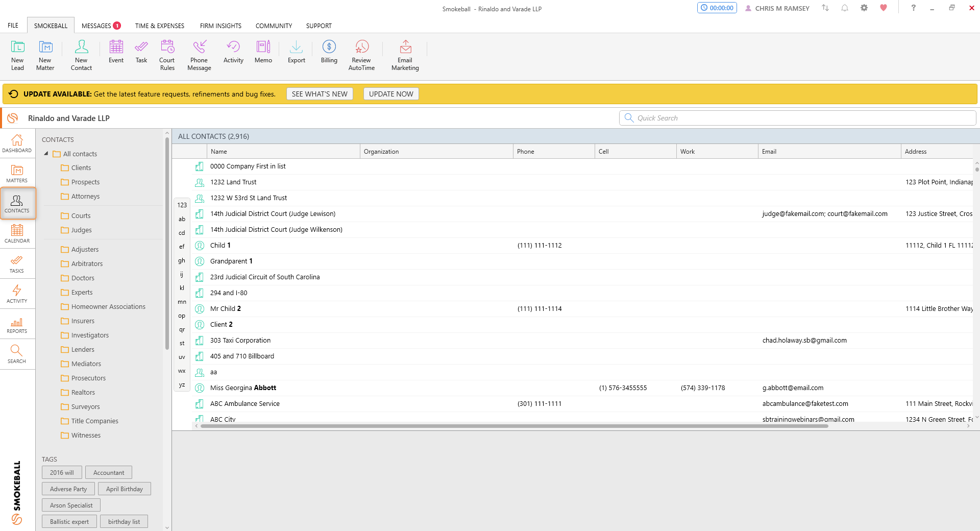Click the sync arrows icon

825,8
